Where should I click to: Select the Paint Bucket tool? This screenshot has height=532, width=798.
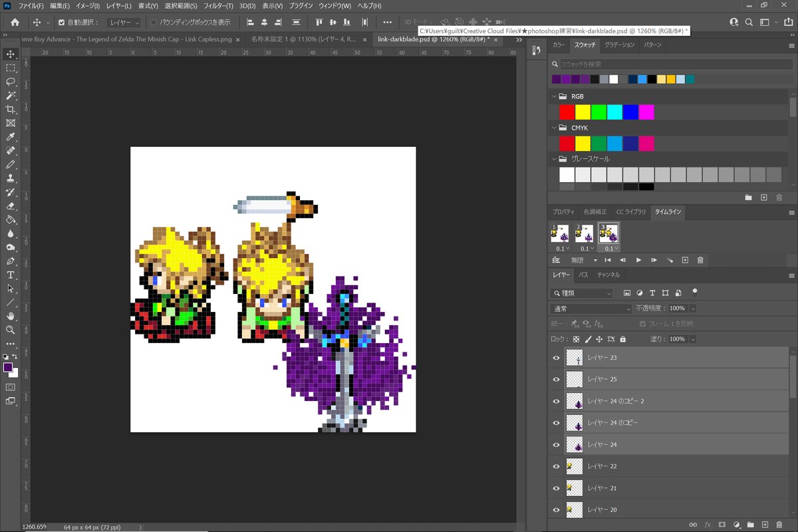11,219
